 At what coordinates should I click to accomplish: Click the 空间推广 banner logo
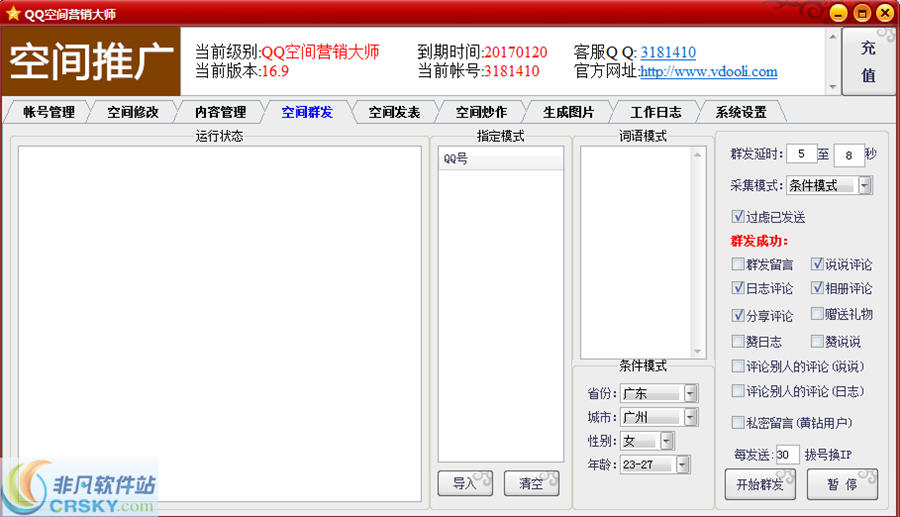coord(91,61)
